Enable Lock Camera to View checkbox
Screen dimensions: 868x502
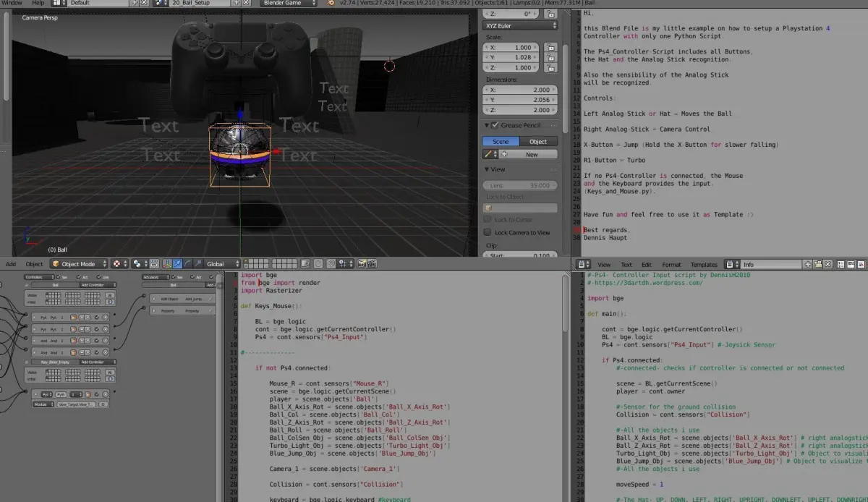coord(488,232)
